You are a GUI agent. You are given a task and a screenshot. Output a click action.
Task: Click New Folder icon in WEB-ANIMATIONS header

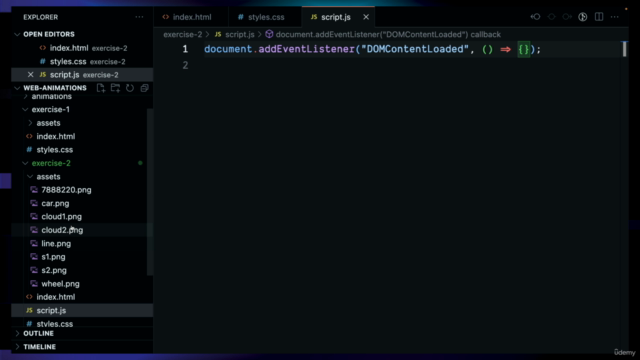(116, 88)
